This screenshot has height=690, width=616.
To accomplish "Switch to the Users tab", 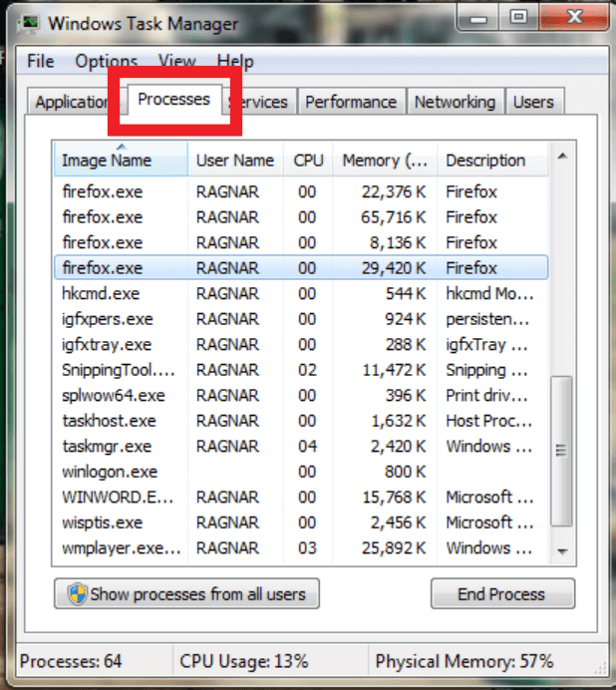I will point(533,102).
